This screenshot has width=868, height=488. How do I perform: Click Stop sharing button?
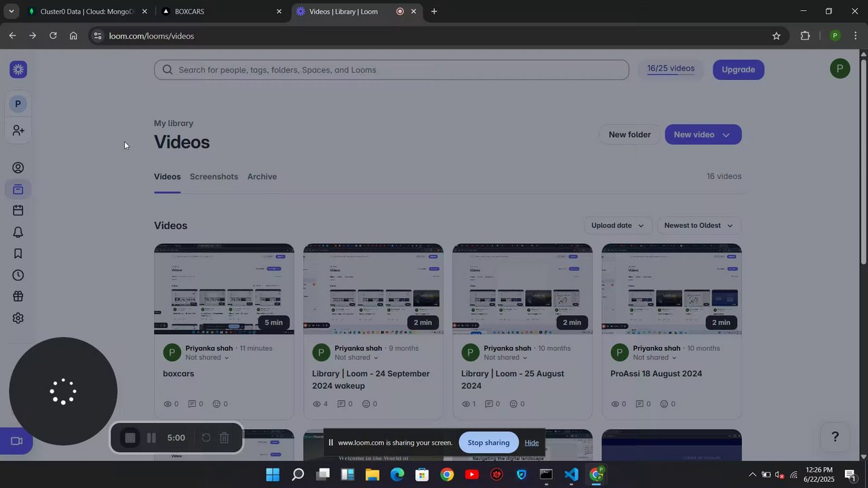click(488, 443)
